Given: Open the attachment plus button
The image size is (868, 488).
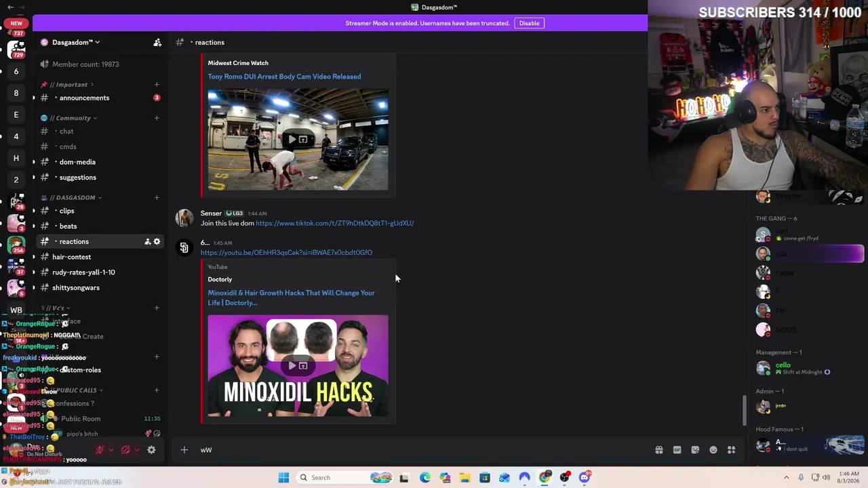Looking at the screenshot, I should click(184, 450).
